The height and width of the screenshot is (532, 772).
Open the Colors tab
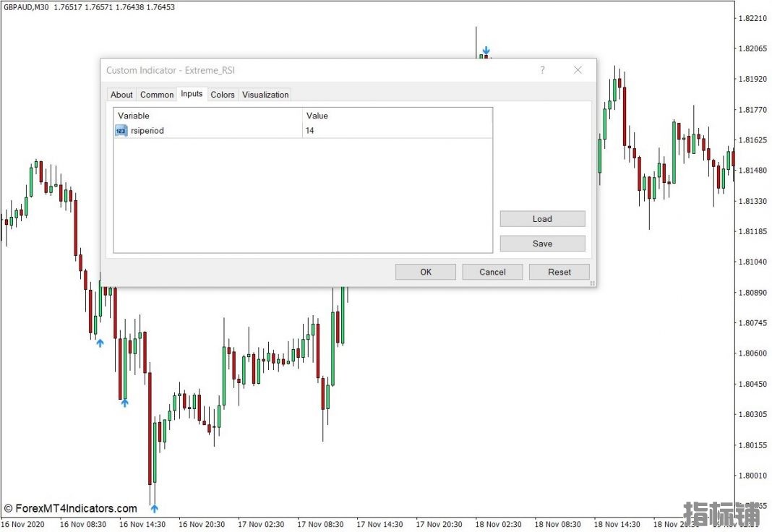tap(223, 95)
